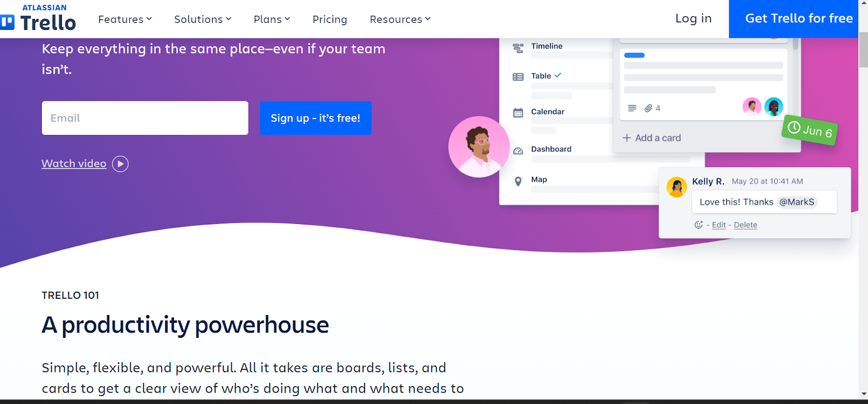Click the pink member avatar on card

(752, 106)
